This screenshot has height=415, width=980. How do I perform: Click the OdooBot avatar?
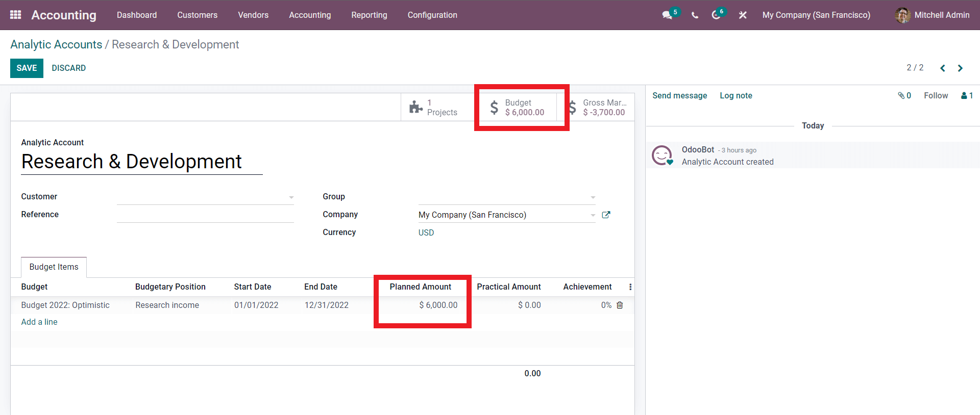point(662,155)
